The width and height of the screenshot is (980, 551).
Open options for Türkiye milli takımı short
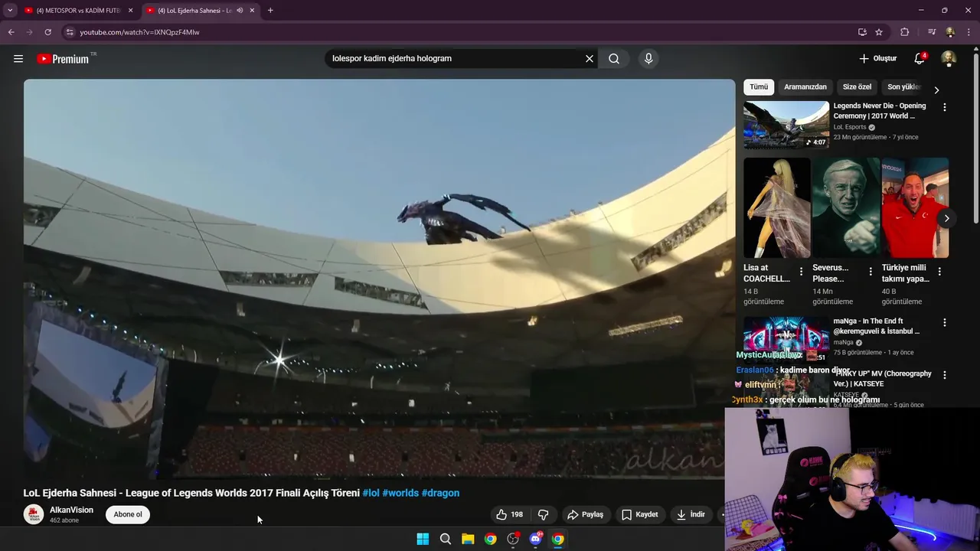[939, 272]
